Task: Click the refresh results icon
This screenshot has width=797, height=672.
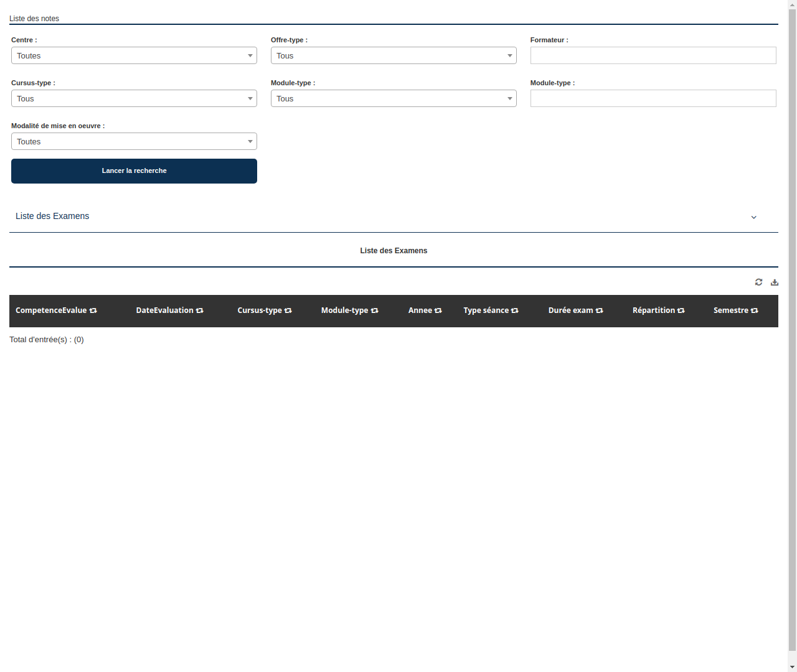Action: click(758, 282)
